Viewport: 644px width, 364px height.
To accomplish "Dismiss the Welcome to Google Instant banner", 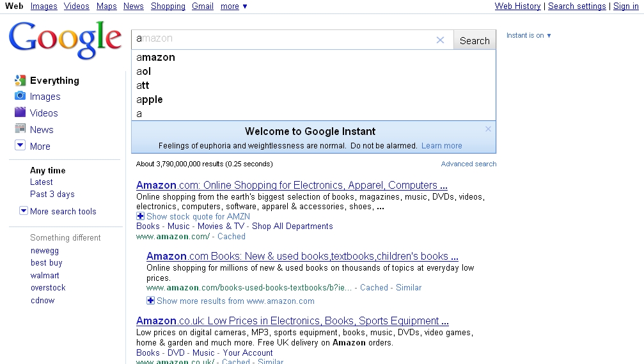I will coord(488,129).
